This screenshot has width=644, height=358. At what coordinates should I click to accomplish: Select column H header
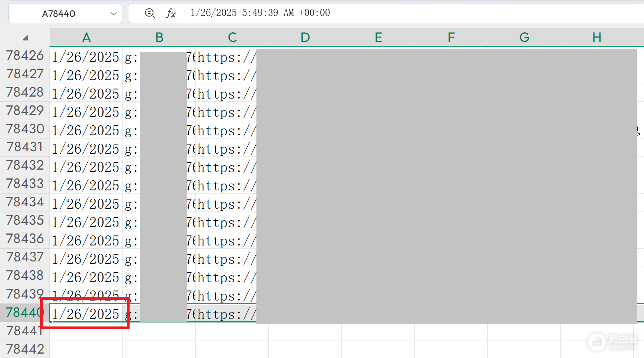coord(597,38)
